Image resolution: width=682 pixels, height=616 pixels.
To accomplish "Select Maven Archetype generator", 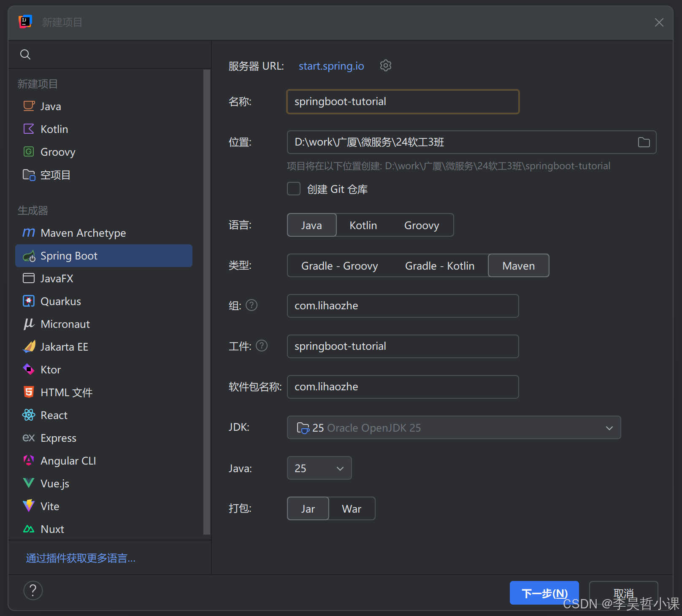I will tap(104, 232).
